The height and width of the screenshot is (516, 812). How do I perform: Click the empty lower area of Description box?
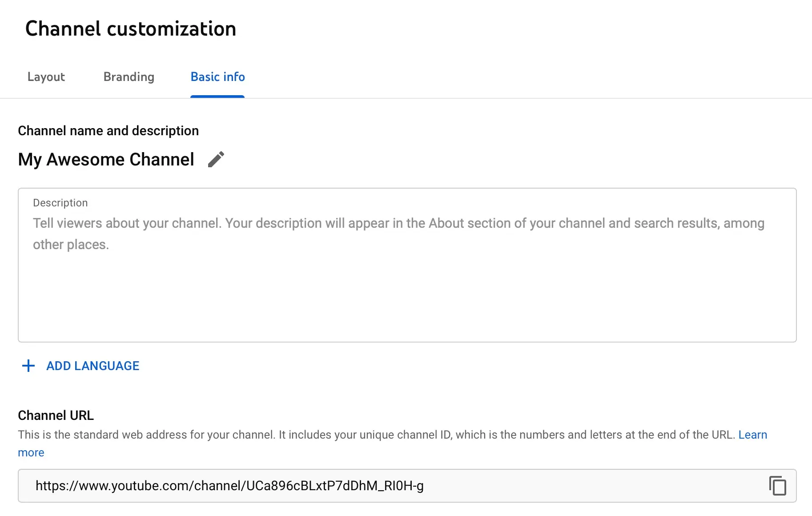[x=407, y=307]
